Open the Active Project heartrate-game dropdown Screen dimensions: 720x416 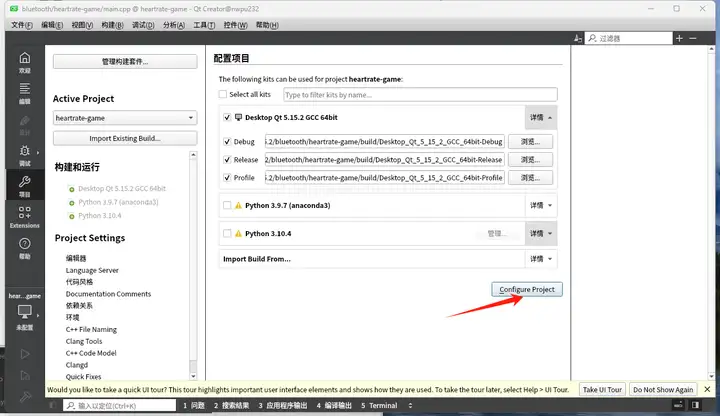pyautogui.click(x=125, y=118)
